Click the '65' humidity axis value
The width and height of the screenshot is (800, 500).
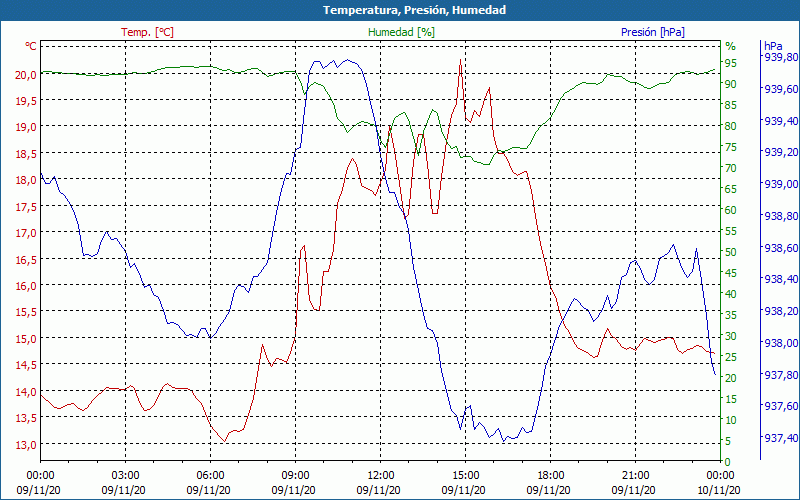[x=731, y=189]
